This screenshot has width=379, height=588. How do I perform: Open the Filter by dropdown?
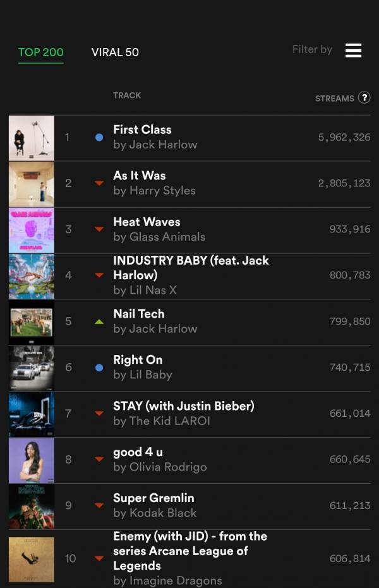[312, 49]
